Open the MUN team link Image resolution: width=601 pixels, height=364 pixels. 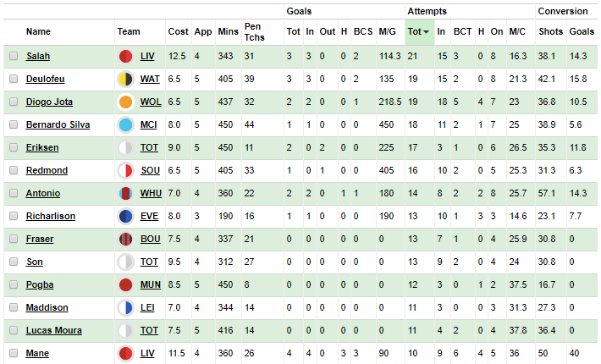(151, 284)
